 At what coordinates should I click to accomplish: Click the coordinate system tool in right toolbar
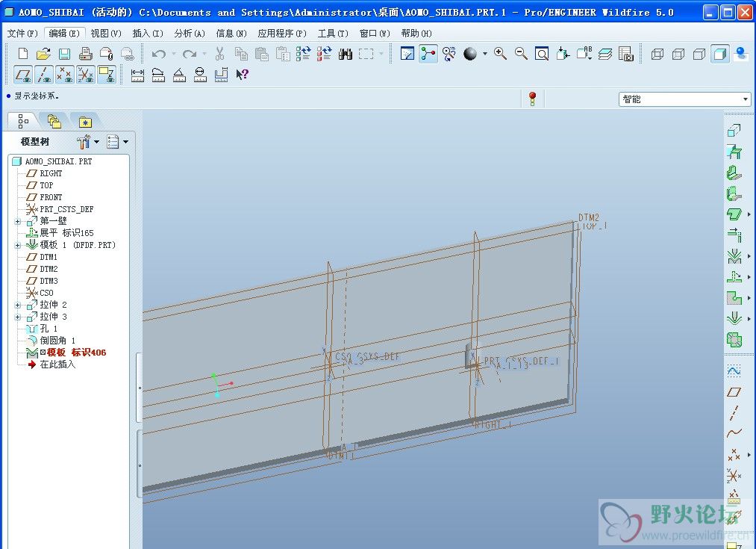(x=734, y=476)
